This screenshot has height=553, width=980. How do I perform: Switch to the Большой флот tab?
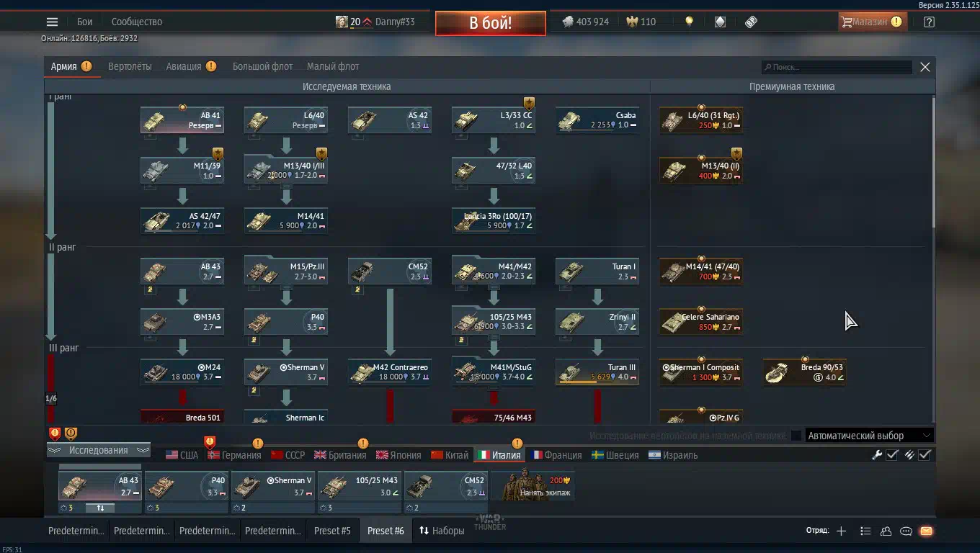262,66
